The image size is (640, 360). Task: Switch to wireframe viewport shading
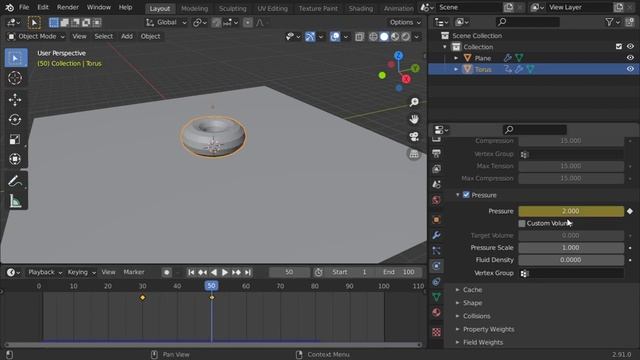click(373, 37)
